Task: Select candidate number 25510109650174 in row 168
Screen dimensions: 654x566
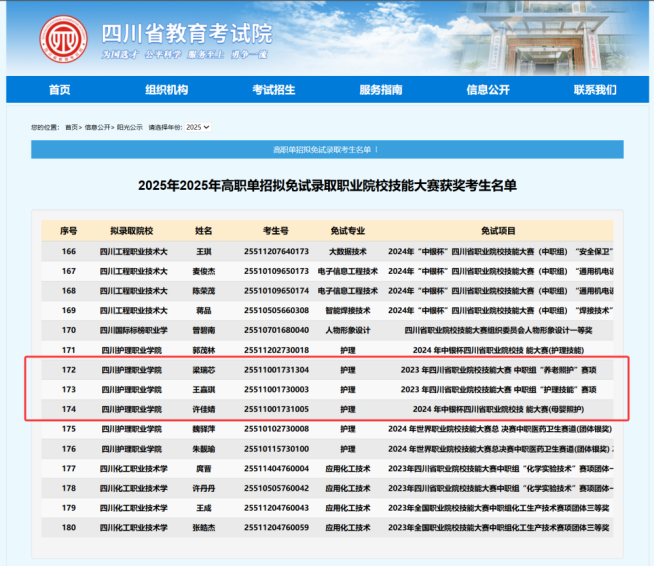Action: (276, 291)
